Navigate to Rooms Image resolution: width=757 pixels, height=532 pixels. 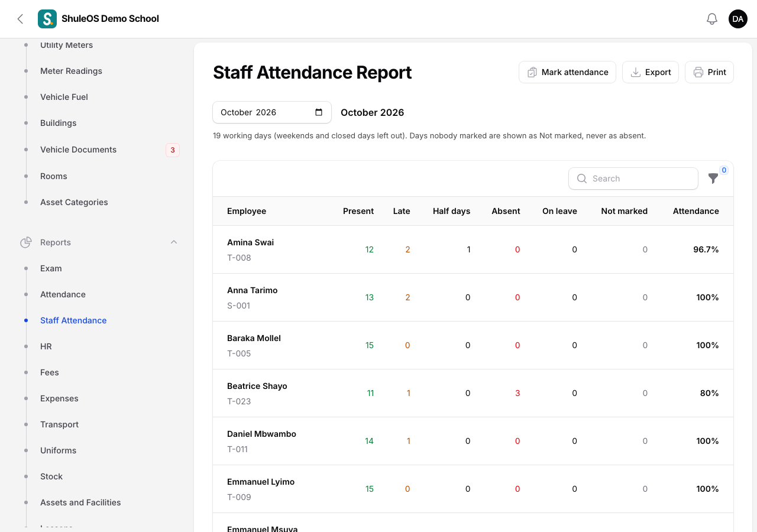click(x=54, y=176)
